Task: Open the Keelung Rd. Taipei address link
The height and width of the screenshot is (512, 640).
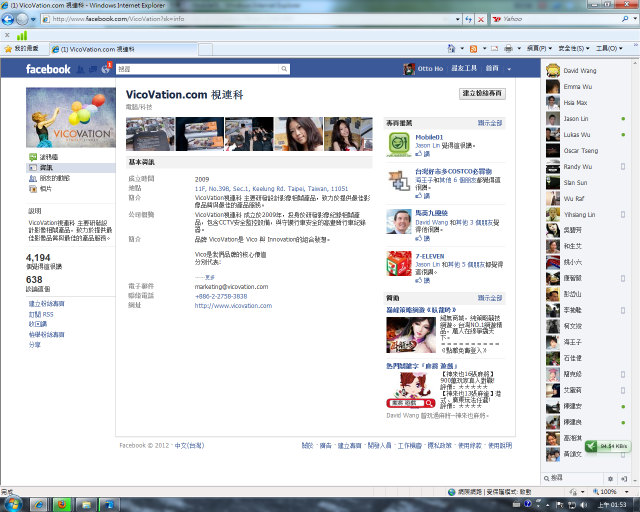Action: point(271,189)
